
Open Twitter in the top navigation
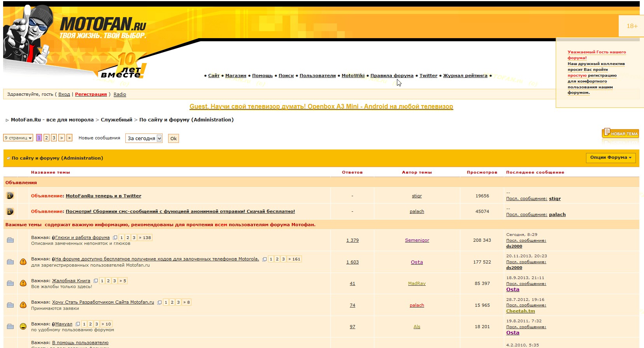428,76
